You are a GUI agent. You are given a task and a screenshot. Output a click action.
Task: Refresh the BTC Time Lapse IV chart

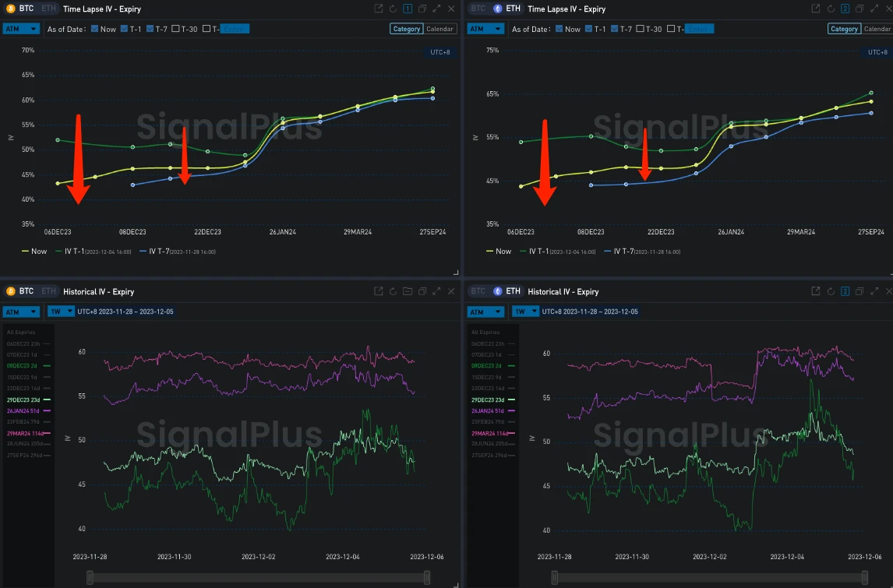pyautogui.click(x=393, y=9)
